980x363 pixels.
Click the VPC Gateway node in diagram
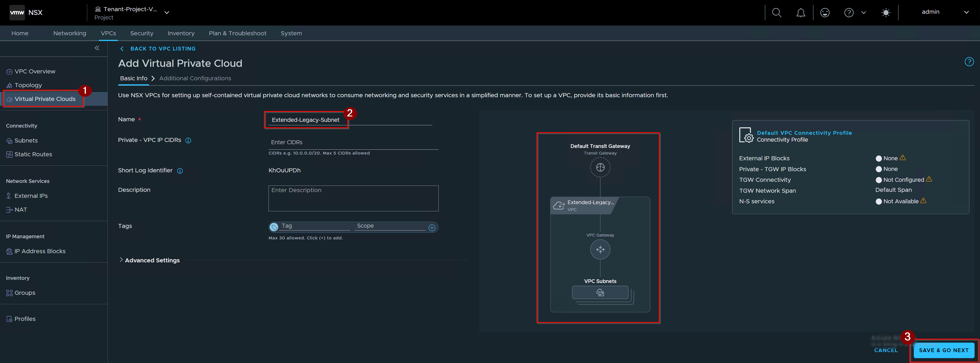click(600, 249)
